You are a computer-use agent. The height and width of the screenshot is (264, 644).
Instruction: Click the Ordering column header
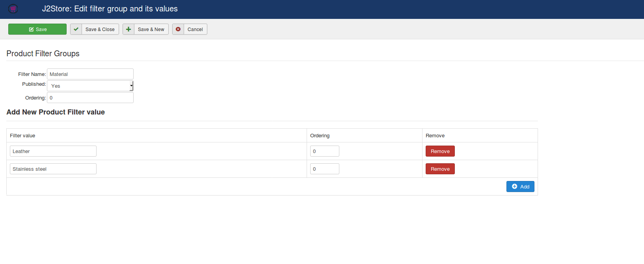[320, 135]
